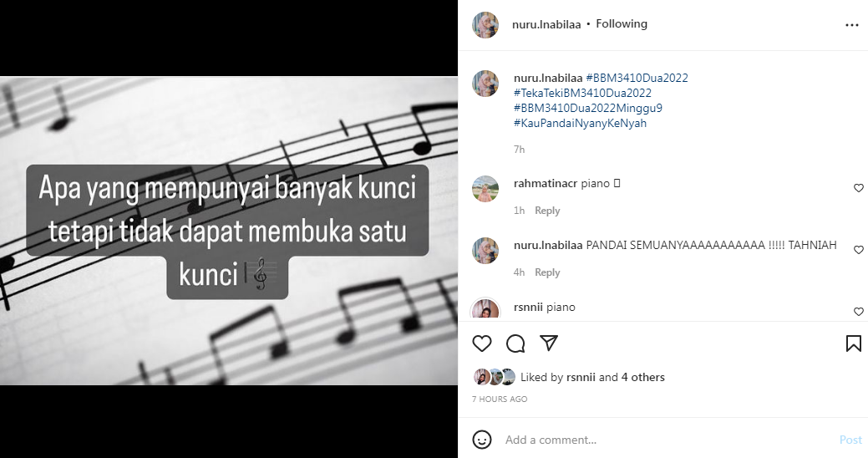Click Following next to username

[x=621, y=23]
